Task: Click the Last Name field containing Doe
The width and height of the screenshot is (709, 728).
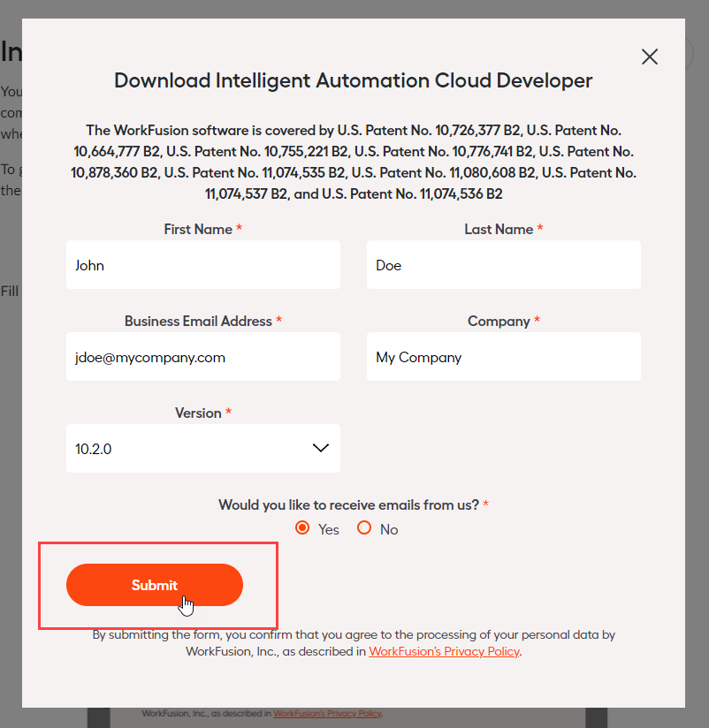Action: pos(504,265)
